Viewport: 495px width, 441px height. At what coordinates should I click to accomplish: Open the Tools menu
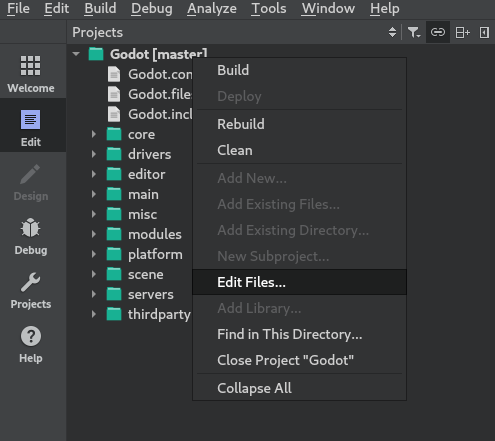(x=269, y=8)
